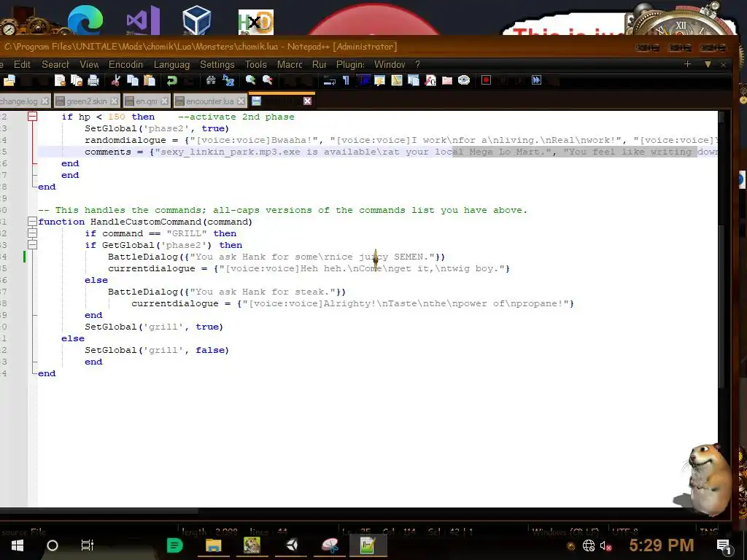
Task: Open File Explorer from the taskbar
Action: [214, 545]
